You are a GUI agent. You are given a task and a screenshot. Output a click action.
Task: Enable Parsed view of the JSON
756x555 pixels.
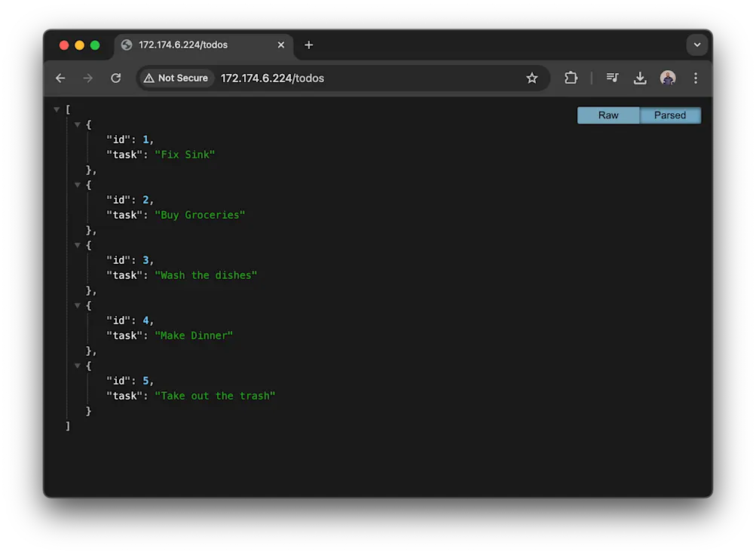669,115
